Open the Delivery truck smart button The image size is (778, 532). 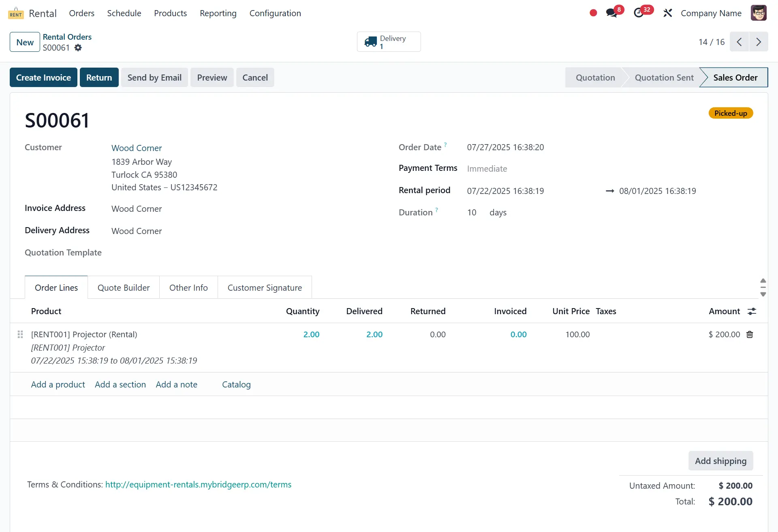(388, 42)
